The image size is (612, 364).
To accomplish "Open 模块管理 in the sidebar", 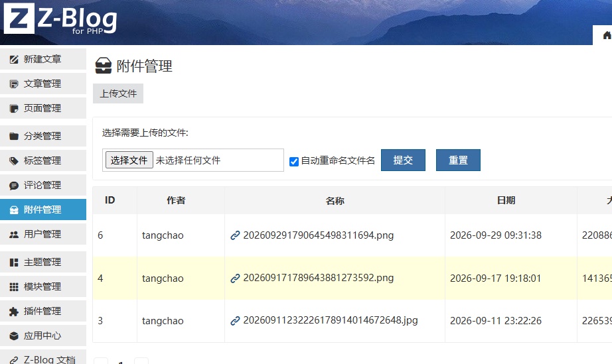I will pyautogui.click(x=43, y=287).
